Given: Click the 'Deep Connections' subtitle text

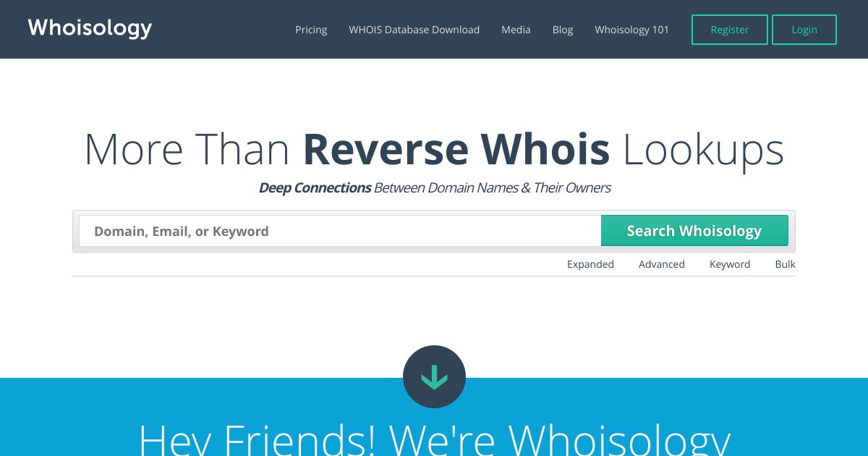Looking at the screenshot, I should (315, 188).
